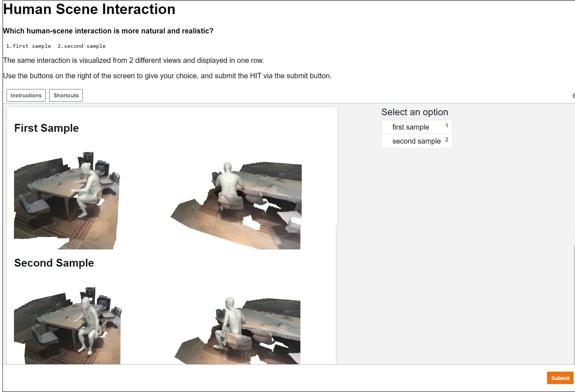Click the 'First Sample' heading
Screen dimensions: 575x392
click(x=47, y=128)
